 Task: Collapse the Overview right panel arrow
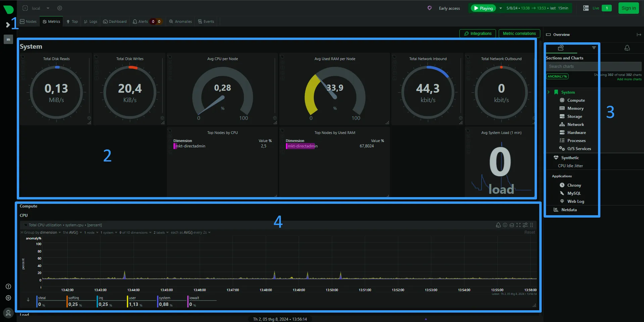(x=639, y=35)
